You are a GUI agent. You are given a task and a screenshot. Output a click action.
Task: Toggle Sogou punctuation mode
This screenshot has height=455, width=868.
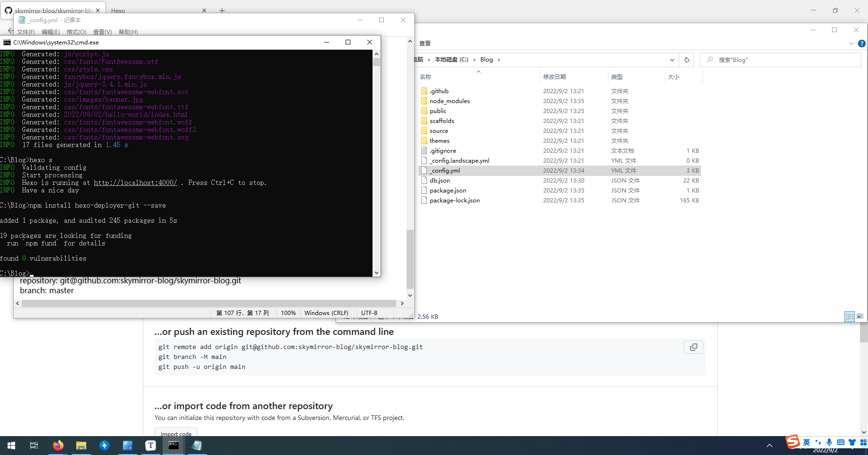coord(818,442)
